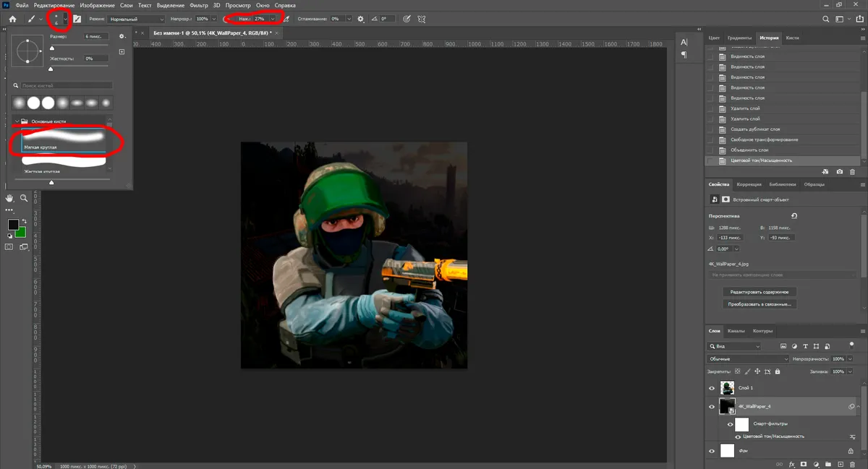Open the Режим blending mode dropdown
The height and width of the screenshot is (469, 868).
tap(137, 19)
